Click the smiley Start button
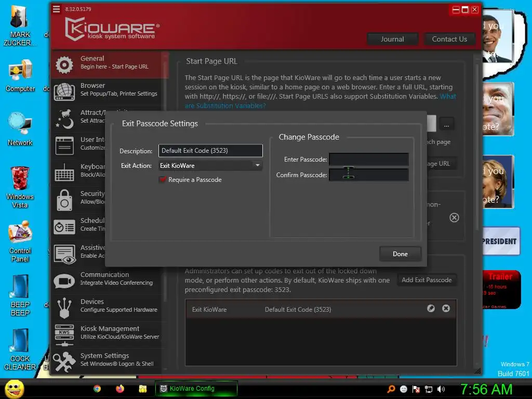This screenshot has width=532, height=399. [x=14, y=389]
